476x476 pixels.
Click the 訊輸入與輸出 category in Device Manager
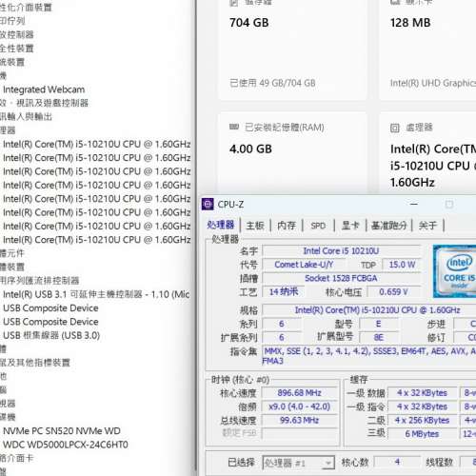tap(26, 116)
